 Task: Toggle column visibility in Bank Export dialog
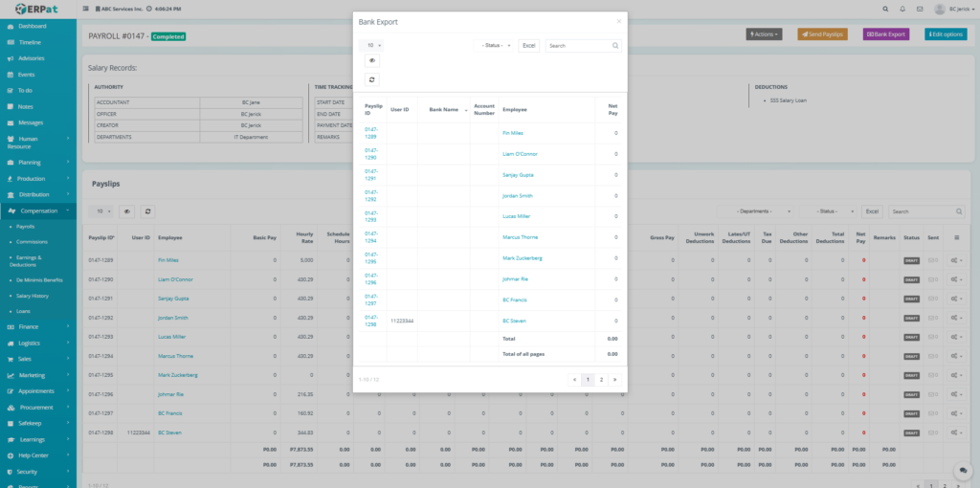pyautogui.click(x=371, y=60)
